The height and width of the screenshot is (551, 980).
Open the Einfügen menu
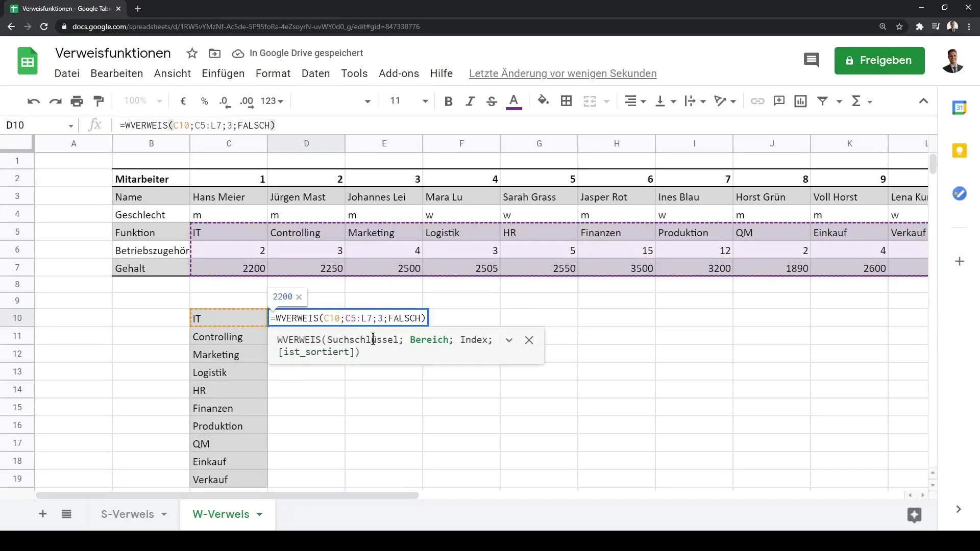[223, 73]
